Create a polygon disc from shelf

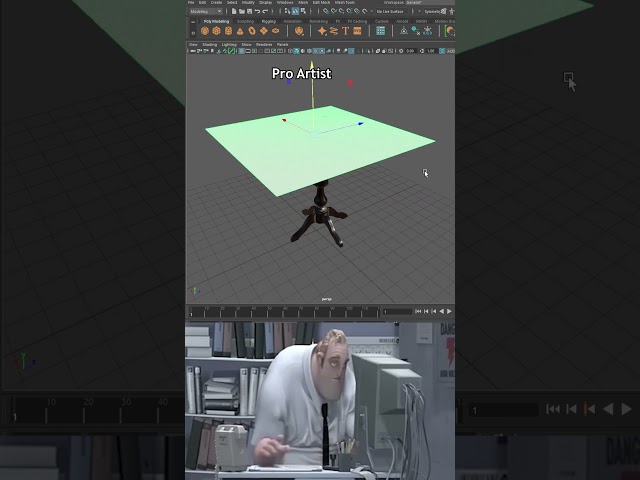(276, 31)
